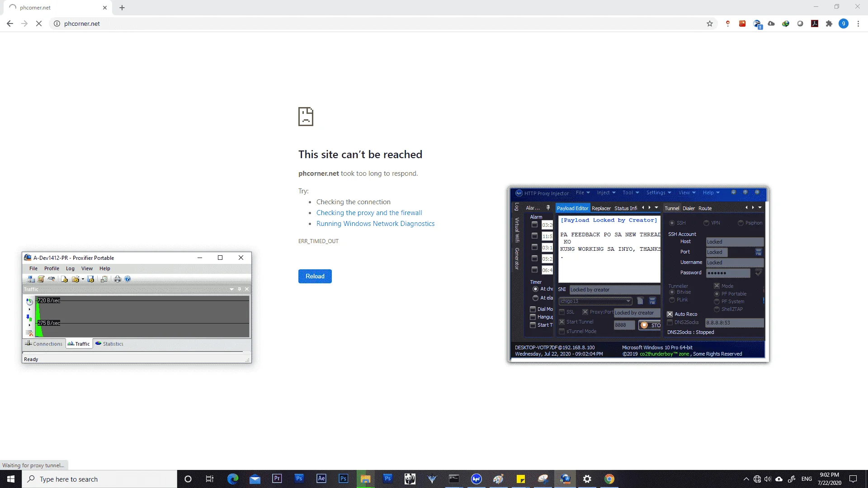Click the clock traffic icon in Proxifier Traffic pane
Screen dimensions: 868x488
tap(29, 301)
